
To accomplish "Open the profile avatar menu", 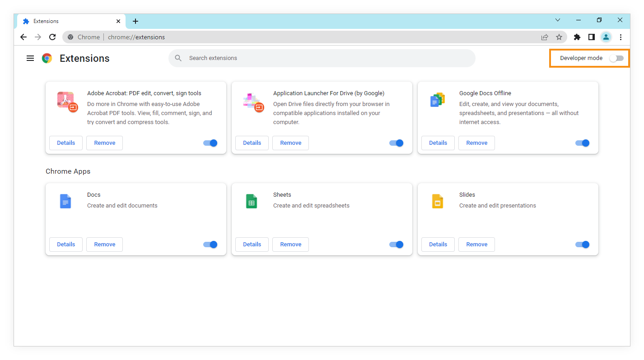I will pos(606,37).
